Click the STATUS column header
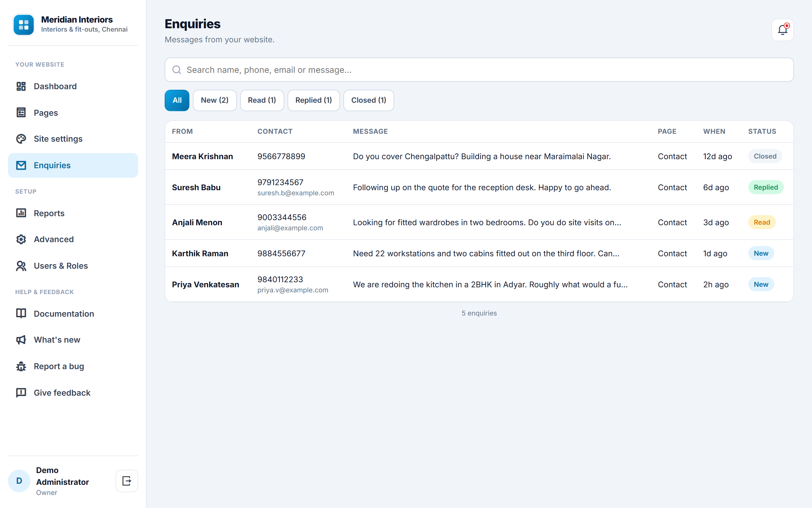This screenshot has width=812, height=508. click(x=762, y=131)
